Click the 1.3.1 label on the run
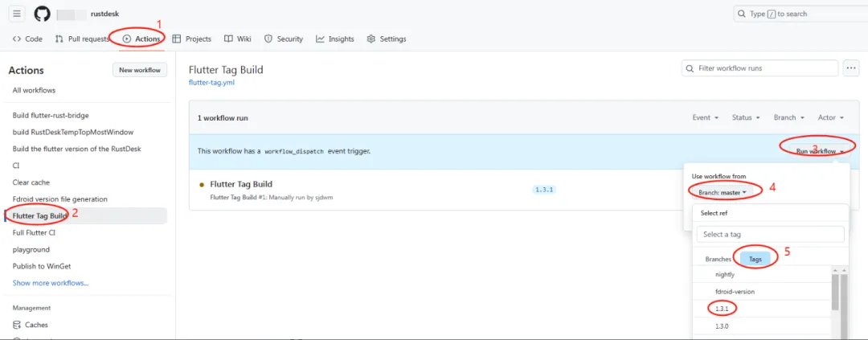 click(544, 190)
